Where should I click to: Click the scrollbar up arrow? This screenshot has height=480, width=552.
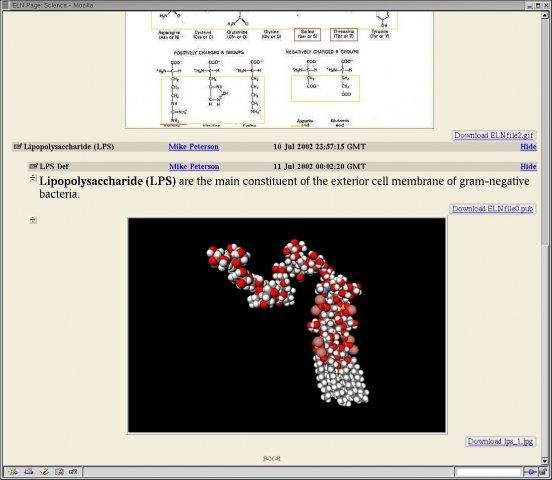546,15
